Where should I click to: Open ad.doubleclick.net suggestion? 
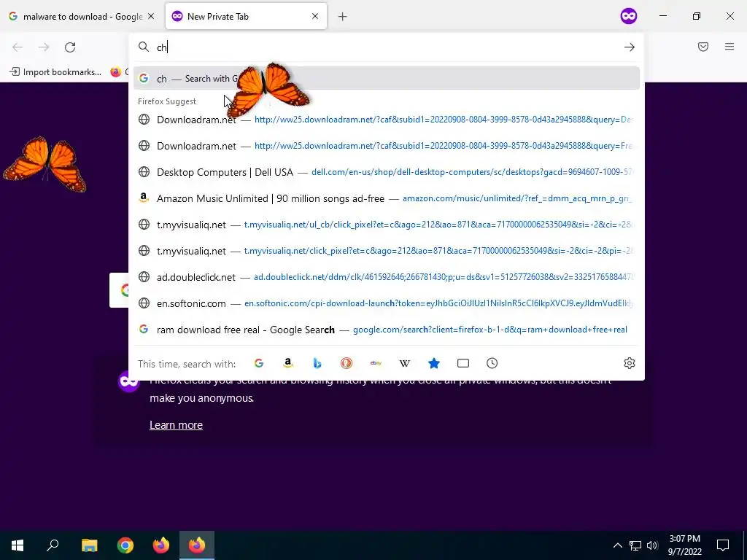(x=387, y=277)
